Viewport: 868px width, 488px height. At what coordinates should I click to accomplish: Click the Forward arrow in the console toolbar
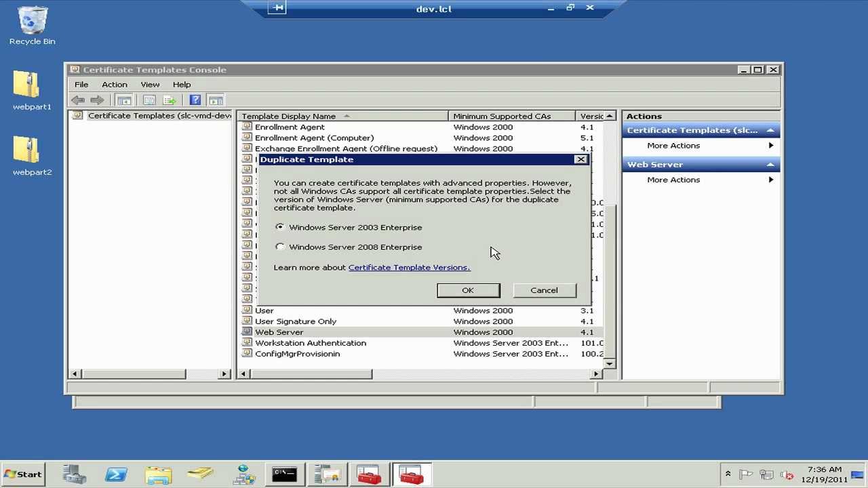tap(98, 100)
